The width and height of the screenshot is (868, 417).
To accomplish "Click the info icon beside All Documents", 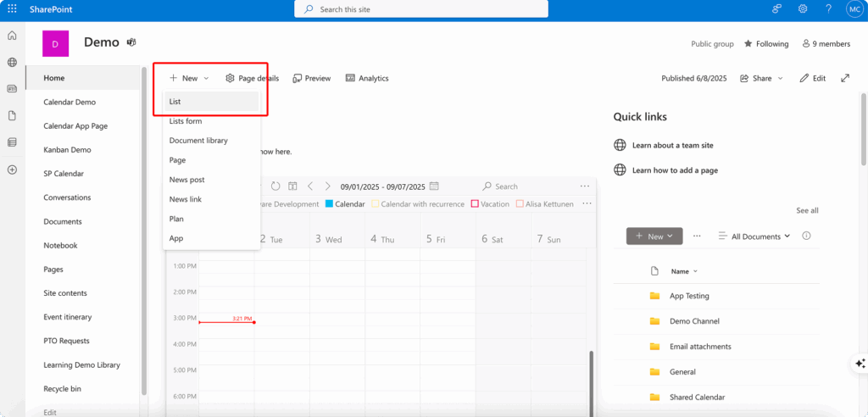I will (806, 236).
